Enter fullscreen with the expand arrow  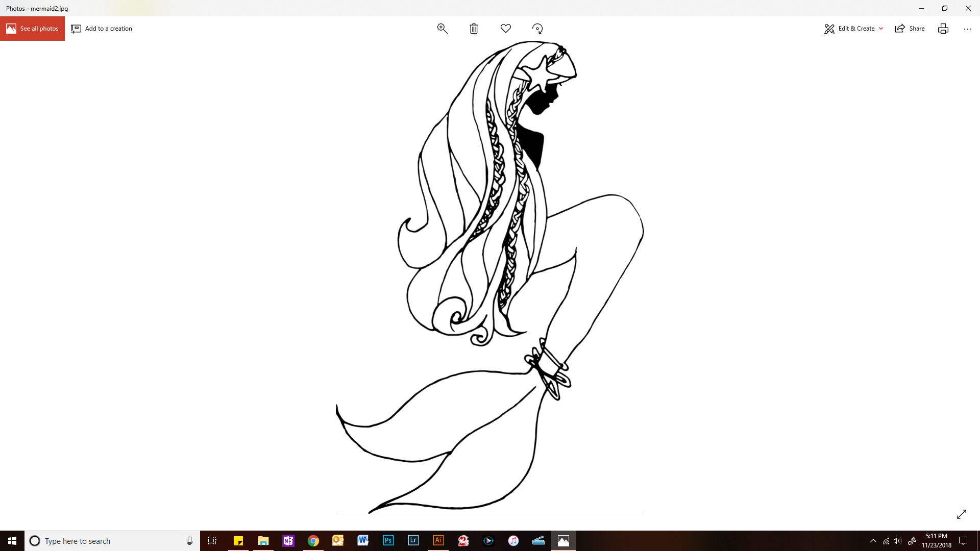point(963,514)
